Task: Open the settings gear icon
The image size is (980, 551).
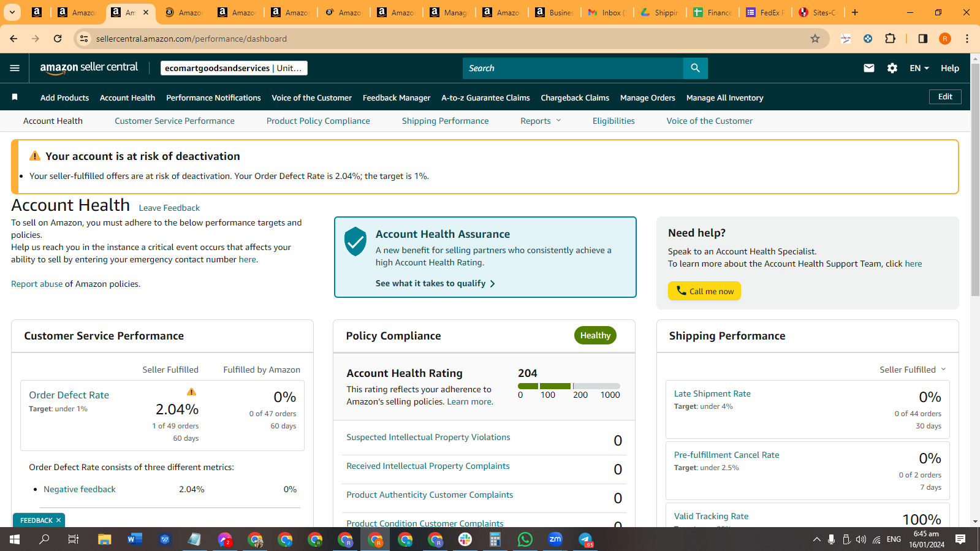Action: point(892,68)
